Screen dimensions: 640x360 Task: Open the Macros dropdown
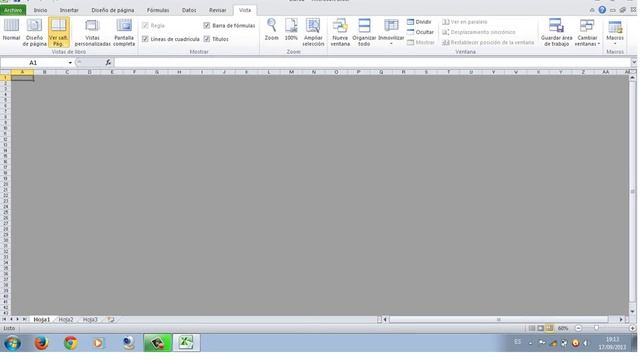click(615, 32)
